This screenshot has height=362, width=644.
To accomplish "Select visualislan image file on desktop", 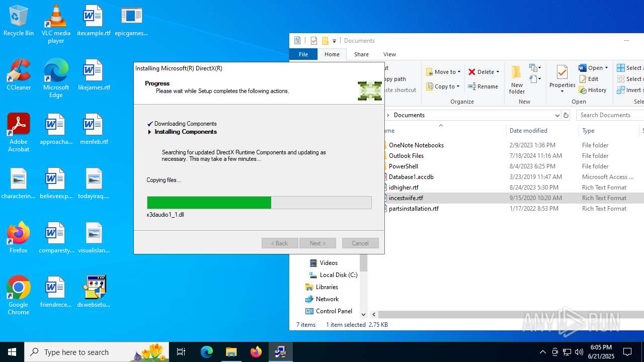I will coord(94,238).
